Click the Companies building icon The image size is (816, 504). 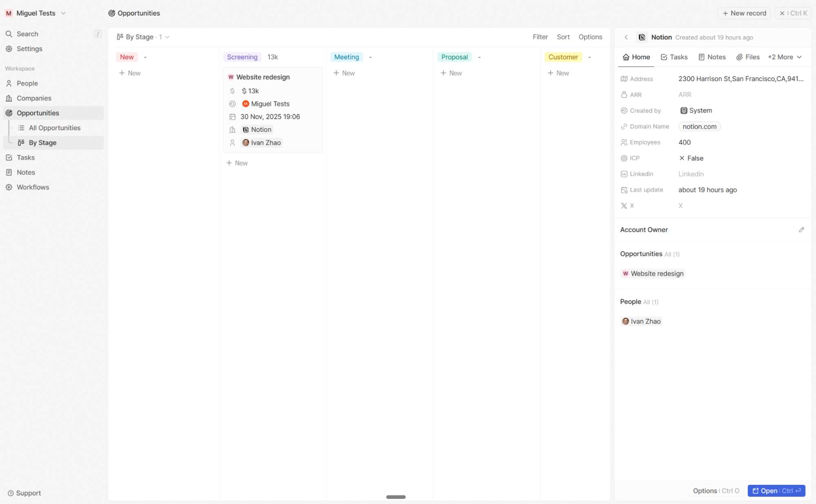pyautogui.click(x=9, y=98)
